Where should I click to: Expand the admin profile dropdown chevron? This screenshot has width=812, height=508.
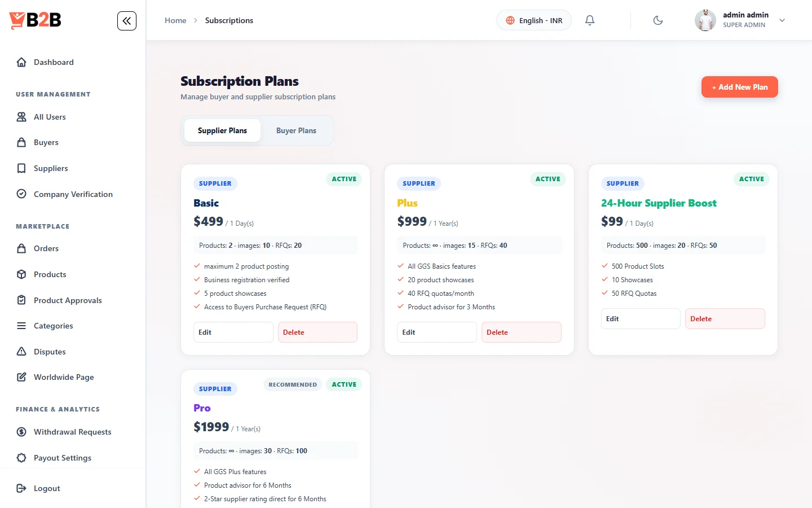[782, 20]
